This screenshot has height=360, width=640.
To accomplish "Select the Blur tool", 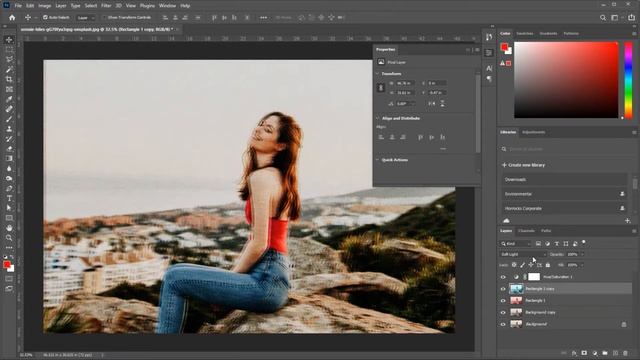I will (x=9, y=168).
